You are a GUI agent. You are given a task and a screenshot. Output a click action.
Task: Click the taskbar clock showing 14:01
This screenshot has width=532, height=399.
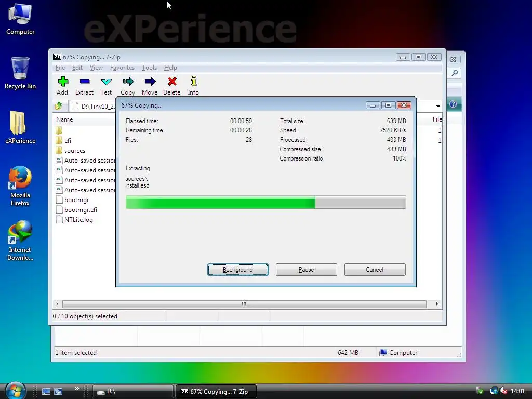[x=518, y=391]
